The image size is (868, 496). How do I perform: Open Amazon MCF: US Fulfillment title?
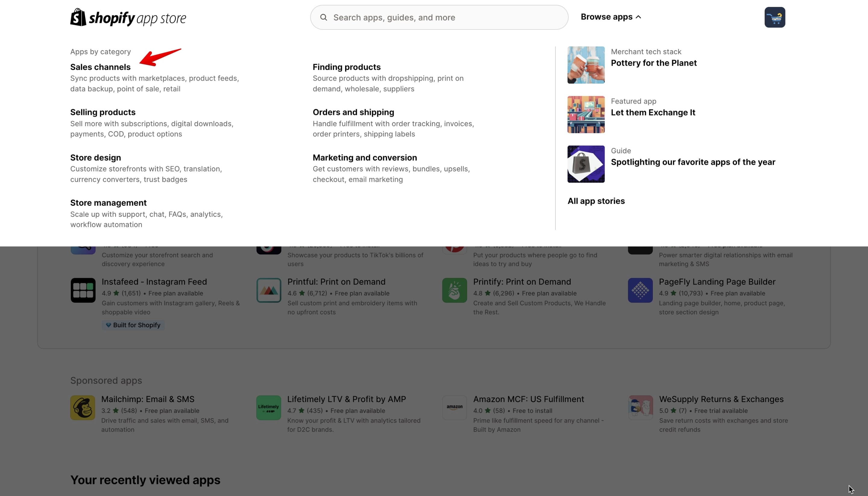[x=528, y=399]
